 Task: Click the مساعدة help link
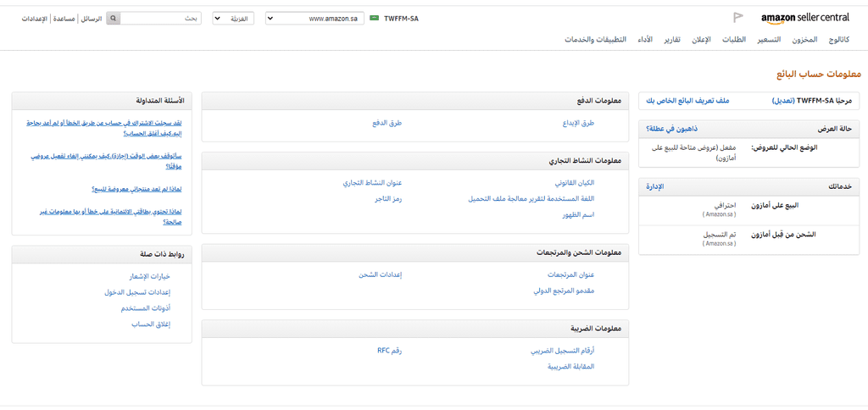coord(64,19)
